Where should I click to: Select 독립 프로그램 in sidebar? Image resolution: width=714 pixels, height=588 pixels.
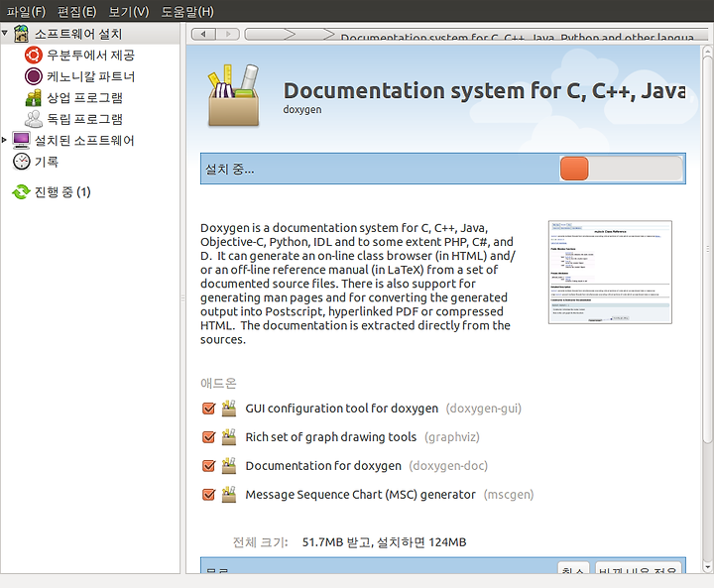pyautogui.click(x=84, y=119)
